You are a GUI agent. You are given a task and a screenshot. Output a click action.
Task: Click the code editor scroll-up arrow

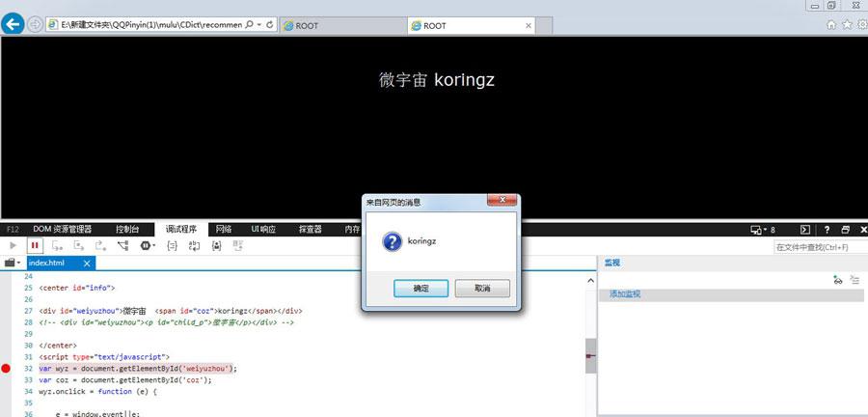(x=590, y=281)
